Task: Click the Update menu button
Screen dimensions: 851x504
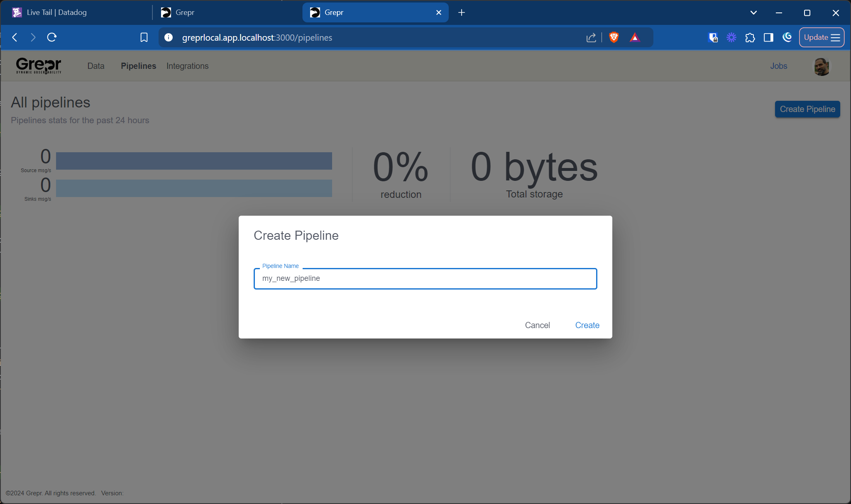Action: point(822,37)
